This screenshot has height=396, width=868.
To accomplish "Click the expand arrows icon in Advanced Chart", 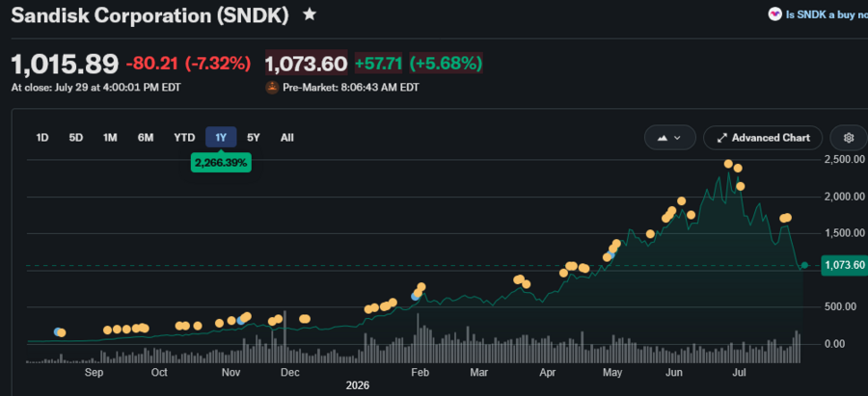I will point(721,138).
